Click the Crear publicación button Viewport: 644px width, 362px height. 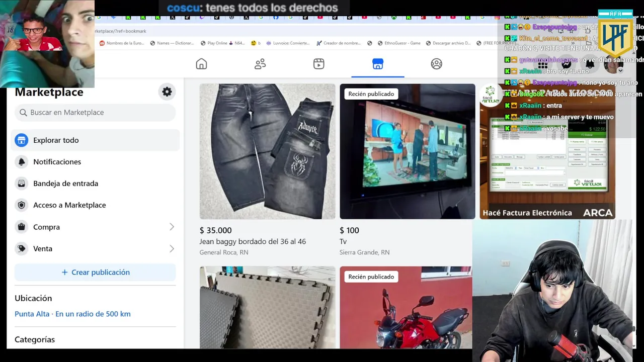[x=95, y=272]
